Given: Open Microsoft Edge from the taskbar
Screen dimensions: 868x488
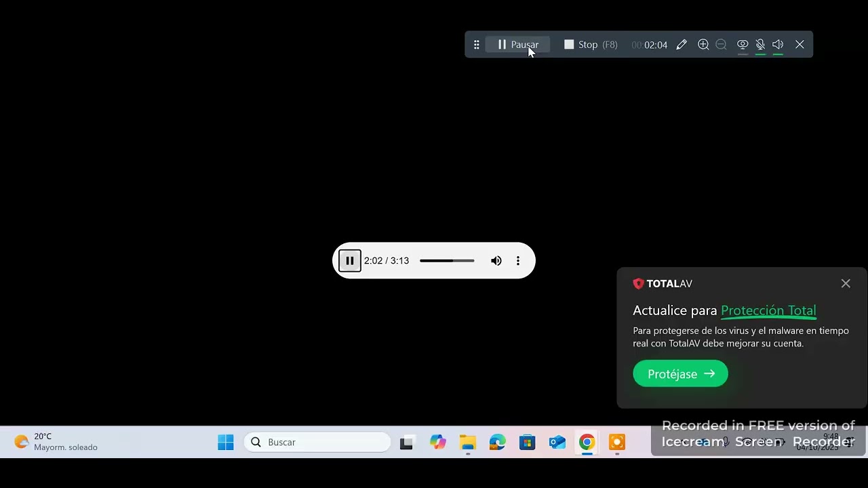Looking at the screenshot, I should 498,443.
